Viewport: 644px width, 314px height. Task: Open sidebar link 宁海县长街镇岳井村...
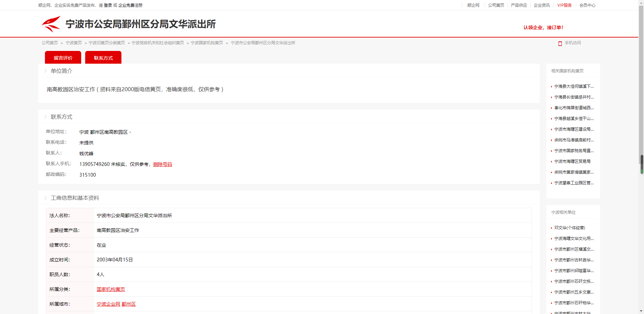coord(574,97)
